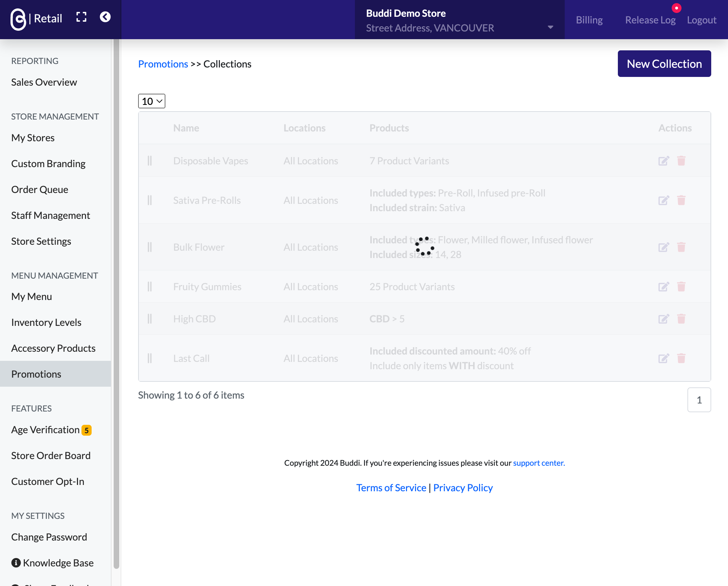Follow the Promotions breadcrumb link
This screenshot has height=586, width=728.
coord(163,64)
